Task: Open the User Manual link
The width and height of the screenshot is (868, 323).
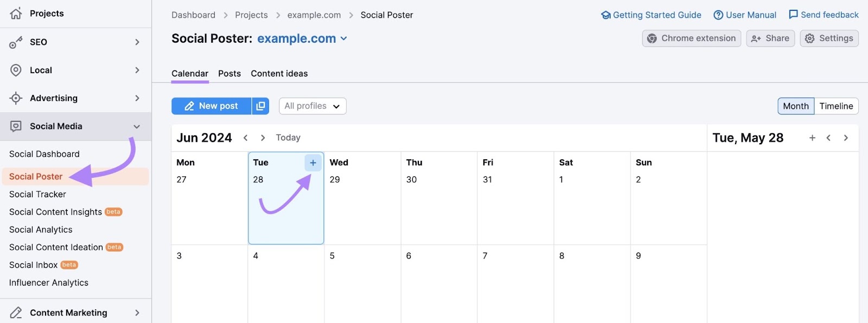Action: pos(744,15)
